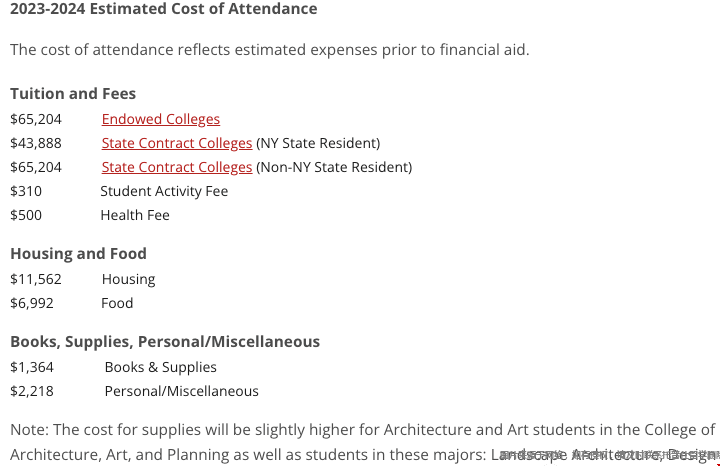Click the sentence about expenses prior to financial aid
The width and height of the screenshot is (720, 466).
click(269, 50)
